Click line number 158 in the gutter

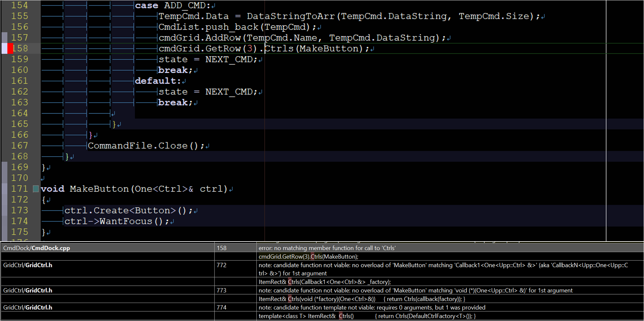tap(20, 49)
